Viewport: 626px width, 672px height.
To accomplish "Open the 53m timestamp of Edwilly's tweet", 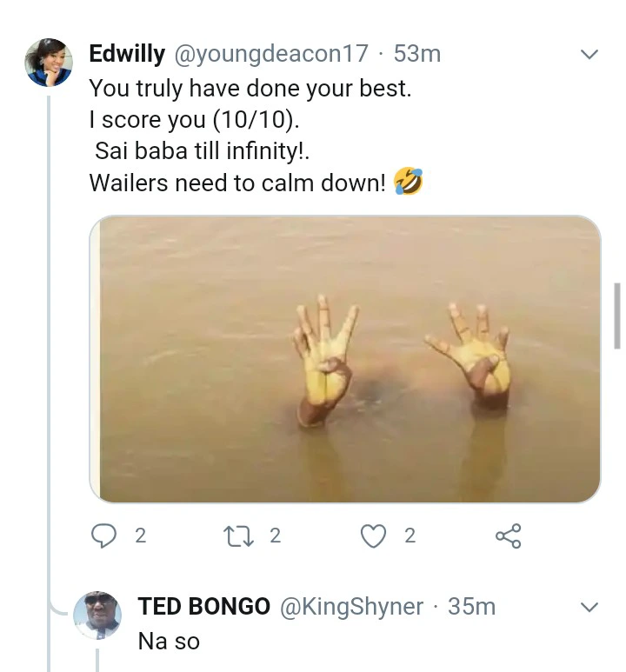I will [417, 54].
